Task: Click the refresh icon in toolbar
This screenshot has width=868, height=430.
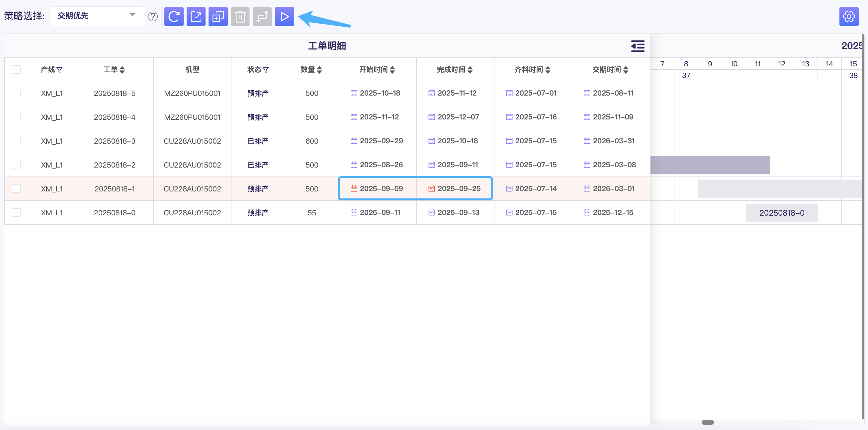Action: (x=174, y=17)
